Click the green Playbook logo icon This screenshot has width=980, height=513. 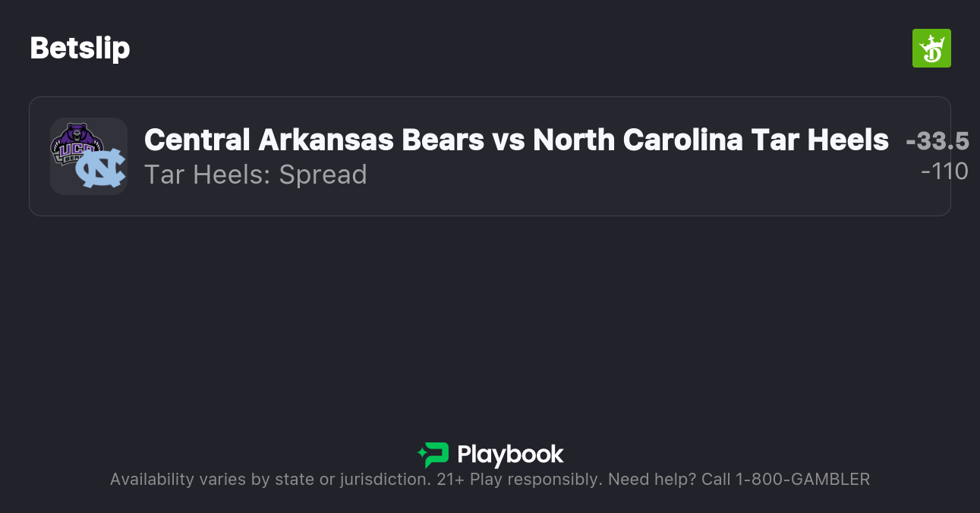pos(433,455)
